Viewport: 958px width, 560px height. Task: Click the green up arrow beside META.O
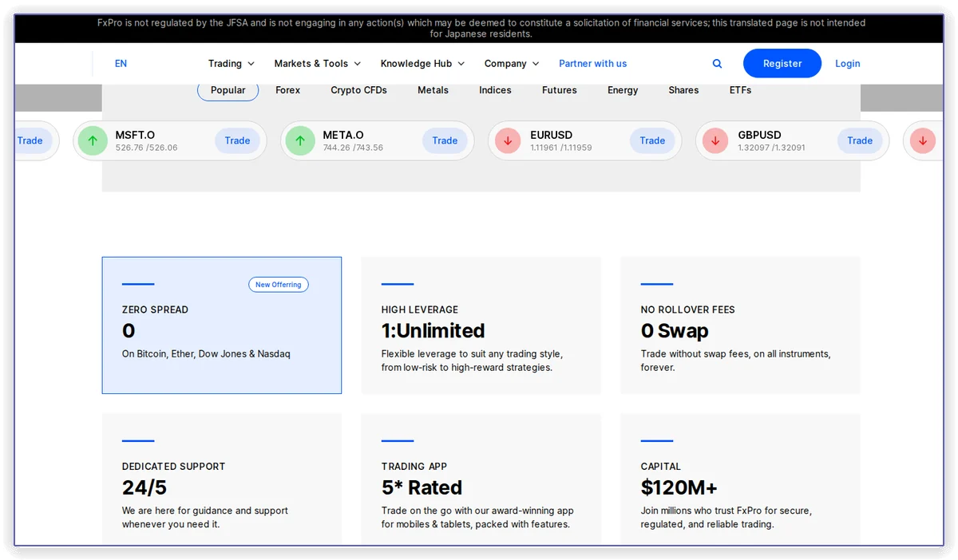pos(300,140)
